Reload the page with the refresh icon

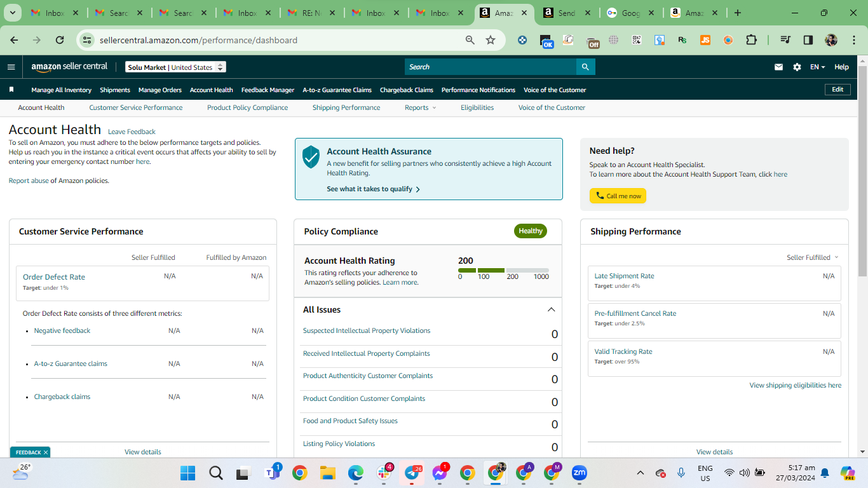click(60, 40)
